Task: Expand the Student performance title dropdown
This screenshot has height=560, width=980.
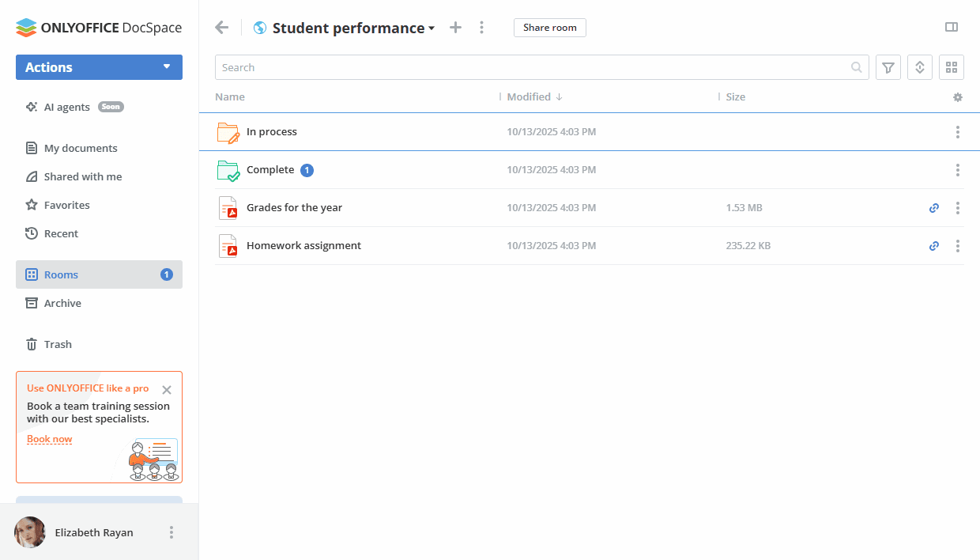Action: coord(432,28)
